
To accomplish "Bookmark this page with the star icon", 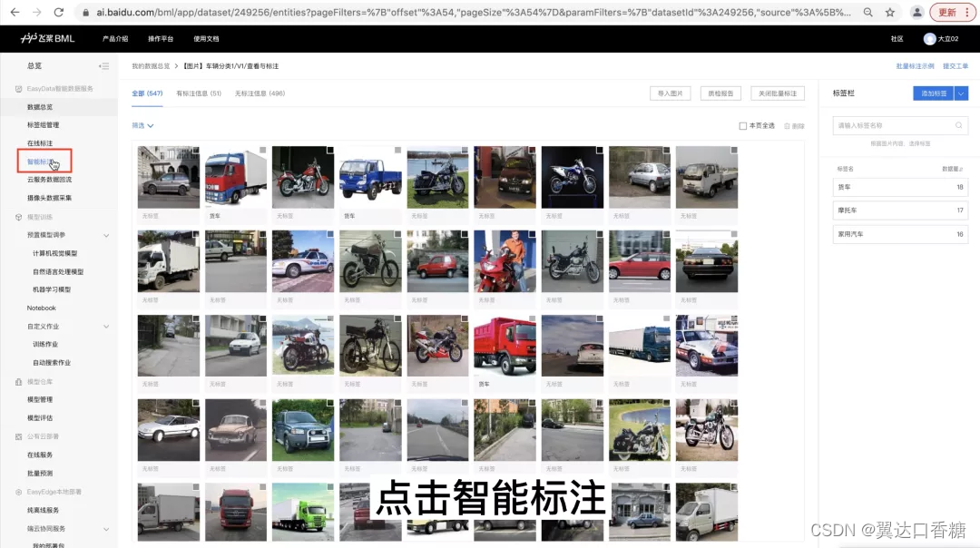I will point(890,12).
